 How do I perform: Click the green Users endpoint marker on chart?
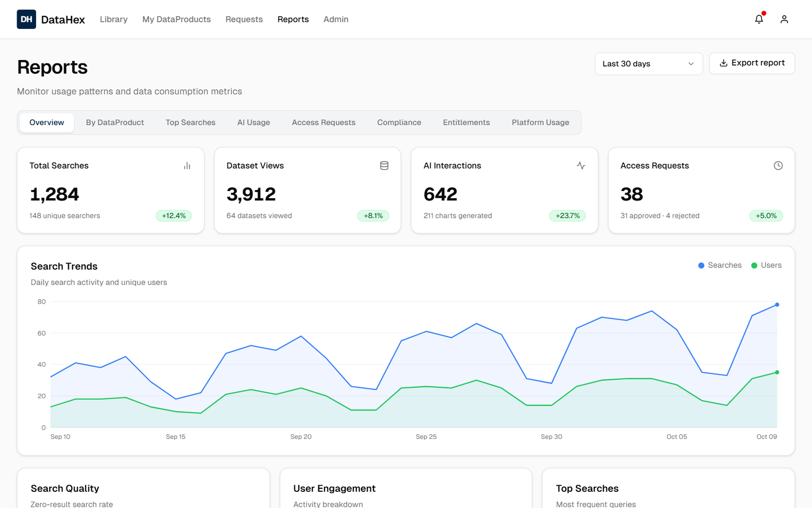(777, 372)
